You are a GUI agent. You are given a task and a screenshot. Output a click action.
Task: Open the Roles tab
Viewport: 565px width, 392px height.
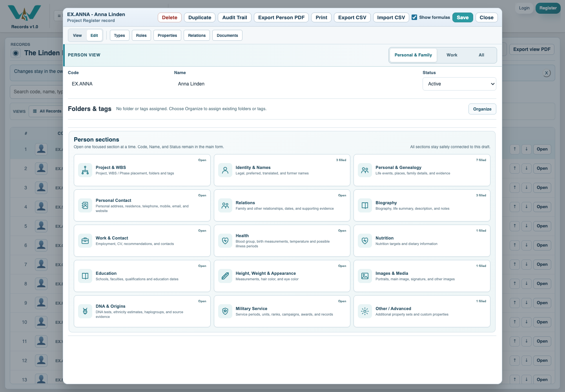pos(141,35)
